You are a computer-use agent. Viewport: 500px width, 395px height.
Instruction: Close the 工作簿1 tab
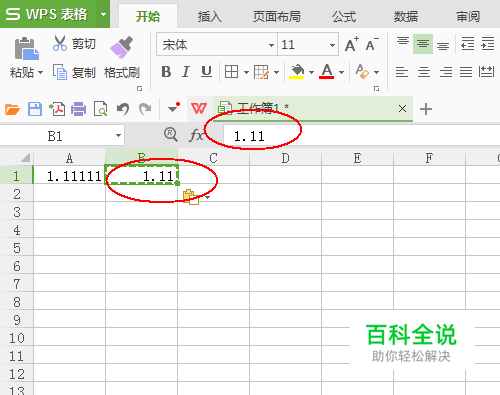(x=402, y=108)
